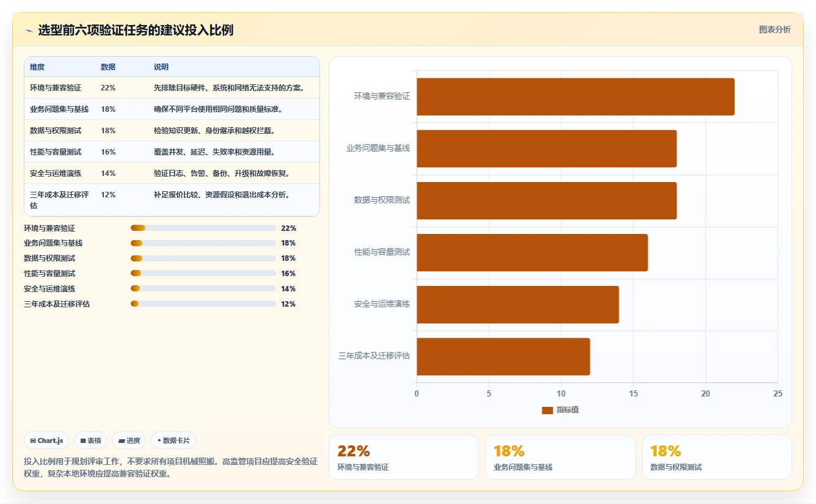Screen dimensions: 816x504
Task: Click the x-axis tick value 20
Action: coord(705,394)
